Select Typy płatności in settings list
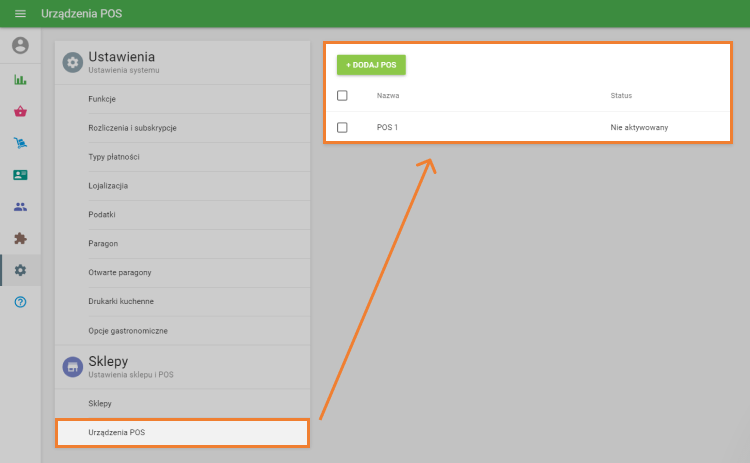 [x=114, y=157]
